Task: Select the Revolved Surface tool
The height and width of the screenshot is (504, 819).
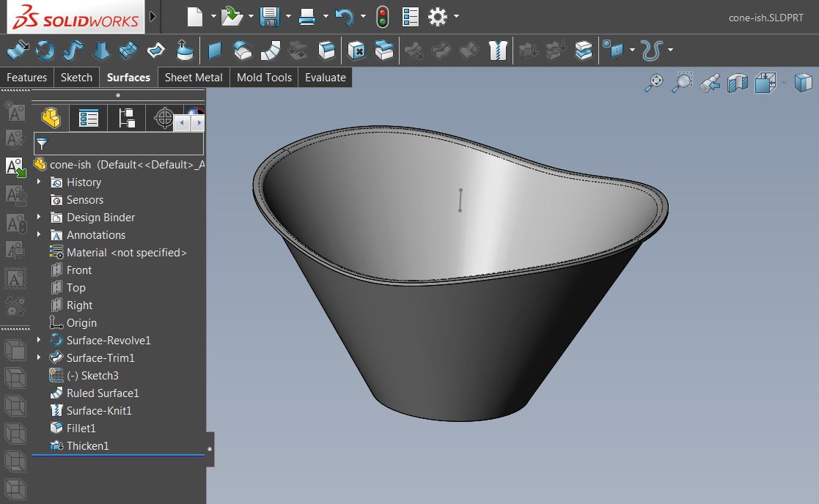Action: point(45,51)
